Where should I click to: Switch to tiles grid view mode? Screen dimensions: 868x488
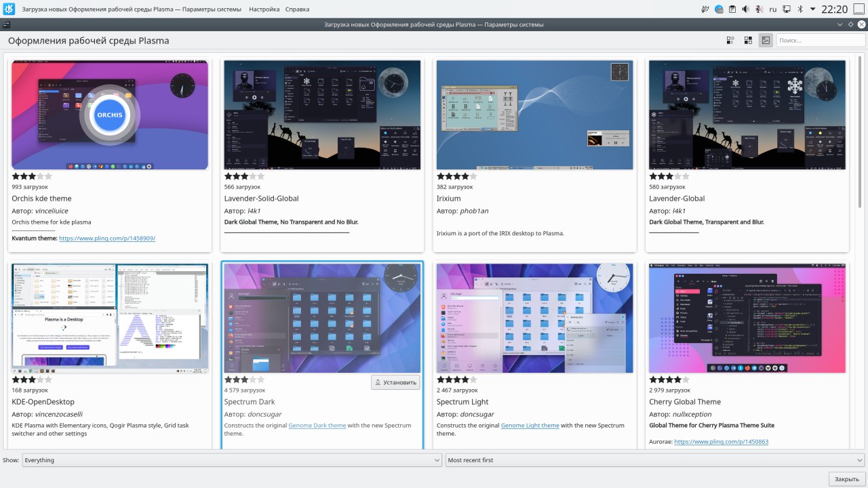click(748, 41)
